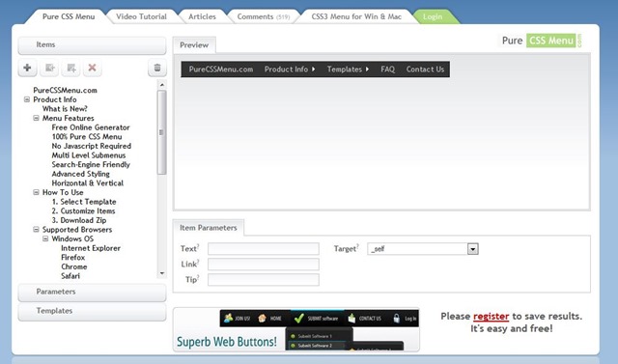
Task: Select Safari tree item
Action: tap(70, 276)
